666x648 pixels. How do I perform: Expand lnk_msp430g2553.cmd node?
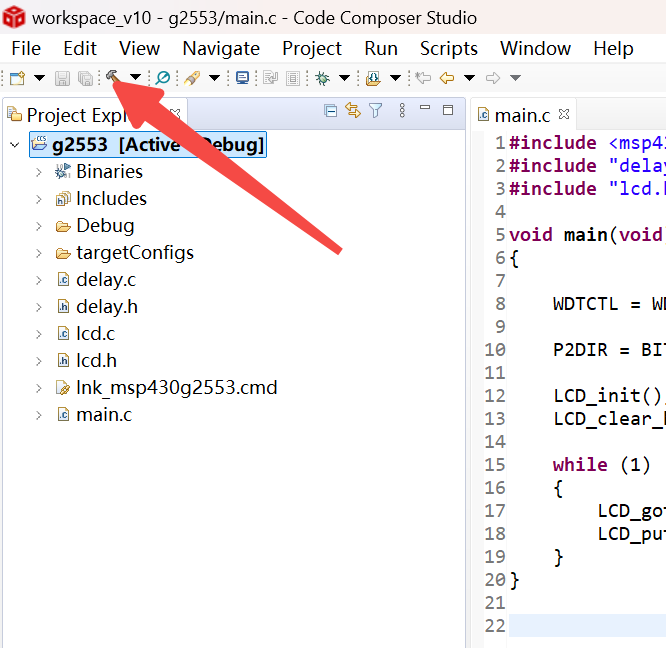tap(39, 389)
